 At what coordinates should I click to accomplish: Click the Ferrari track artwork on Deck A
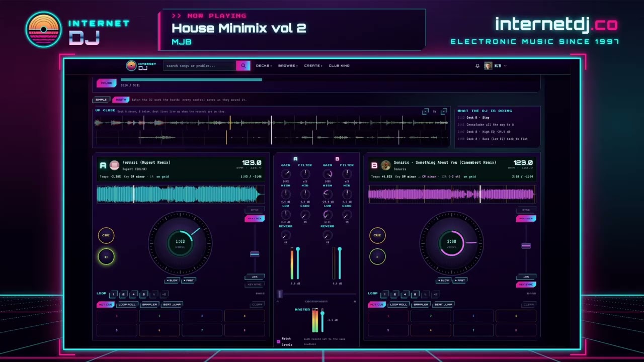[x=114, y=165]
